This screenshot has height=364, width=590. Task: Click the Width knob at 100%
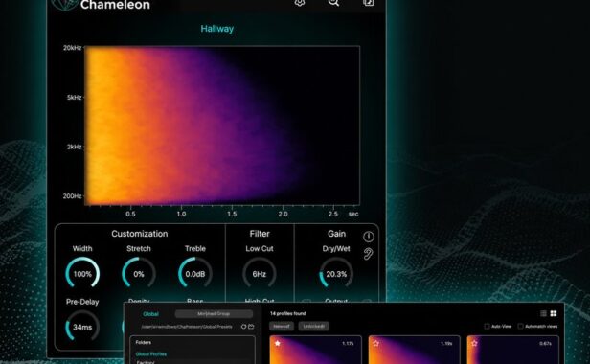[x=82, y=274]
